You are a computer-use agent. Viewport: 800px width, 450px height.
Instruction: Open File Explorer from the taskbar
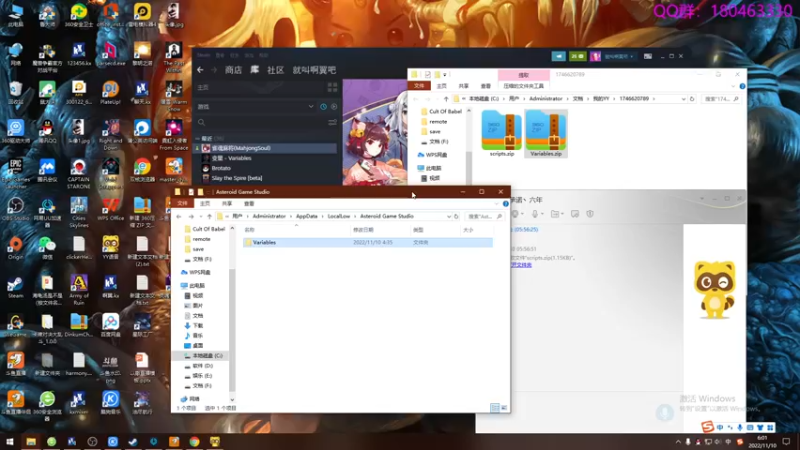pos(31,442)
